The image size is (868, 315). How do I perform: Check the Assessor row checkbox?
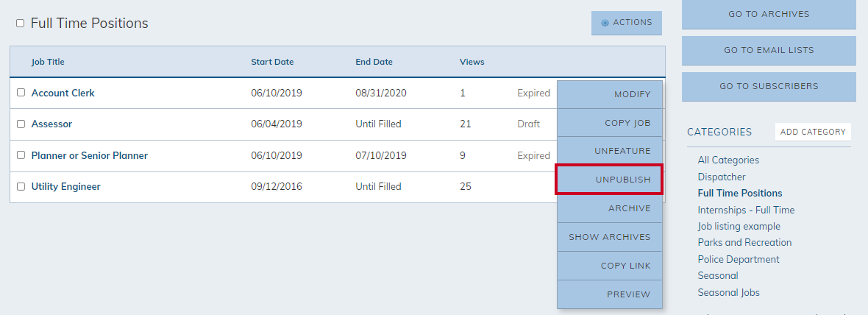(21, 124)
